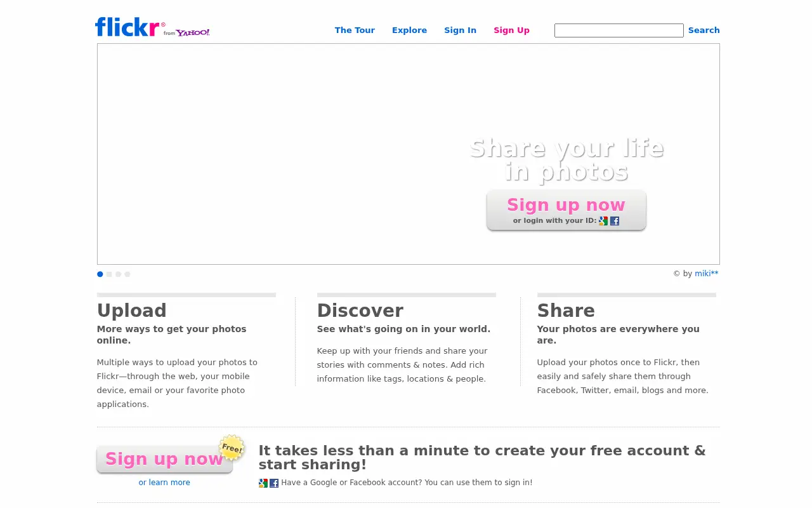Click the 'Keep up with your friends' paragraph
Screen dimensions: 812x508
click(402, 365)
